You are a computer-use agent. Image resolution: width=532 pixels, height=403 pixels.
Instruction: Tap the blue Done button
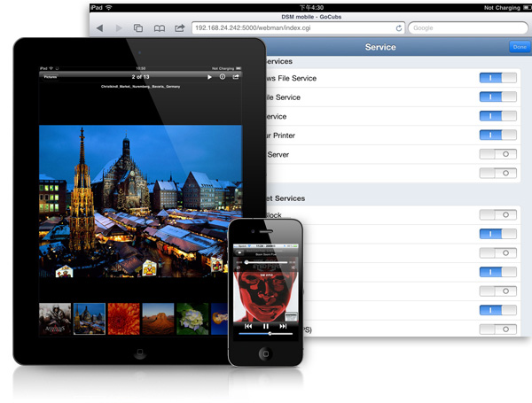(x=518, y=46)
